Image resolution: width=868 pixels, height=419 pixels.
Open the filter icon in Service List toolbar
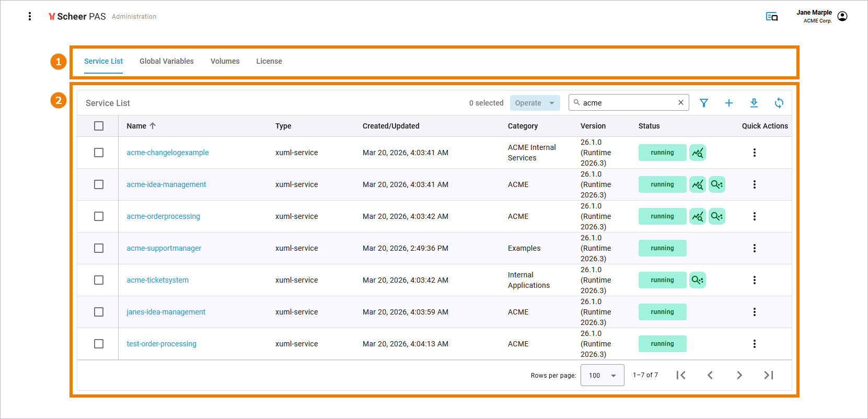click(x=704, y=103)
